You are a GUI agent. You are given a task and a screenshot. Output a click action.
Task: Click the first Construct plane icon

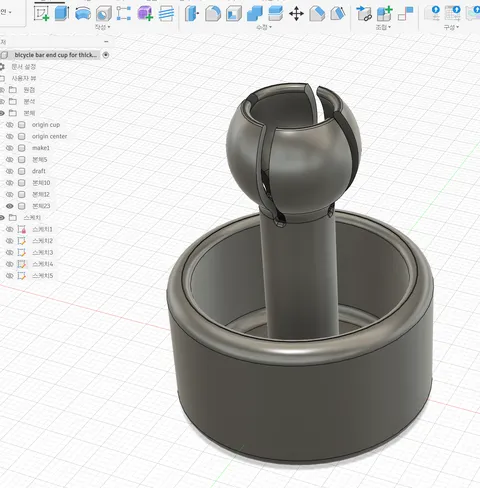[x=433, y=13]
